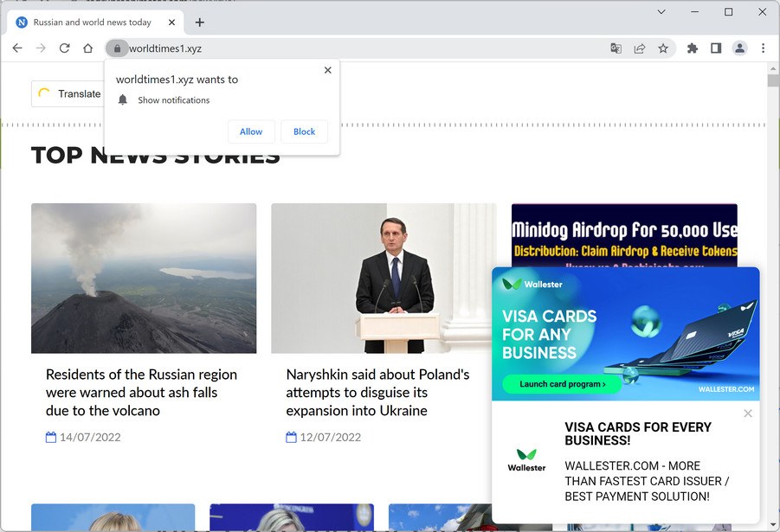Screen dimensions: 780x532
Task: Switch to the Russian and world news tab
Action: (x=91, y=22)
